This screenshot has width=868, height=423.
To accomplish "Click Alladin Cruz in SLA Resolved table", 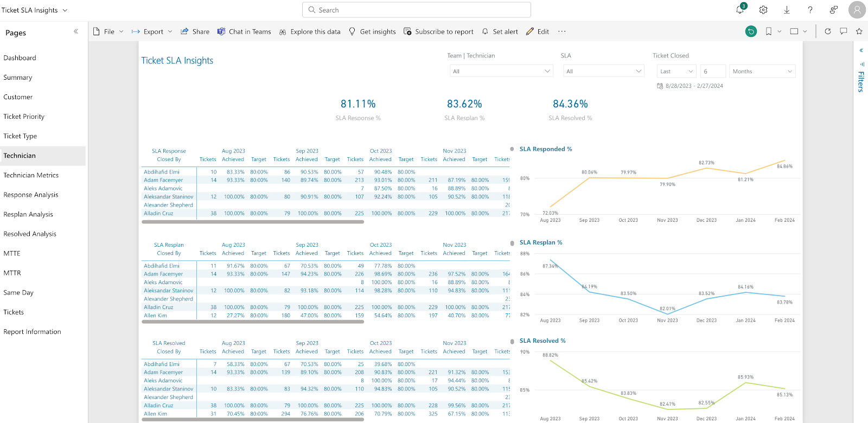I will [x=158, y=406].
